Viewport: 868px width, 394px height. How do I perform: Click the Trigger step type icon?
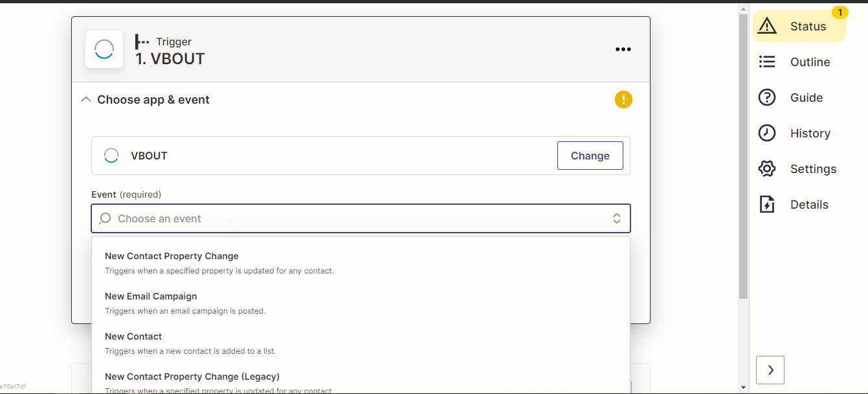click(x=142, y=42)
